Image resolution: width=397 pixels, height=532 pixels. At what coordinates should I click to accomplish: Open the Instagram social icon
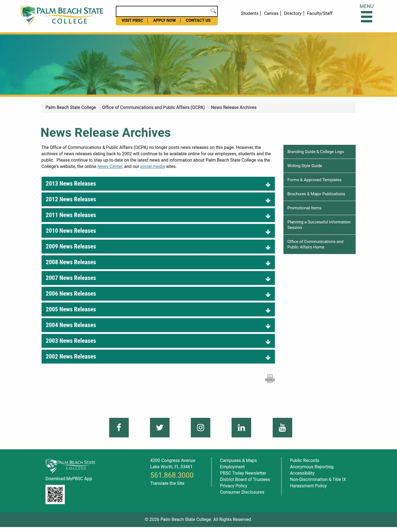(200, 427)
